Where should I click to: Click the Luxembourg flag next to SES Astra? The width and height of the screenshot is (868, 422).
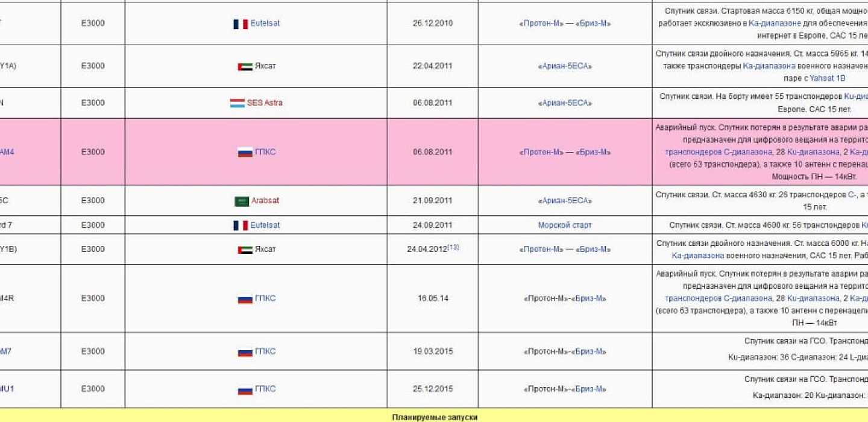pos(236,104)
